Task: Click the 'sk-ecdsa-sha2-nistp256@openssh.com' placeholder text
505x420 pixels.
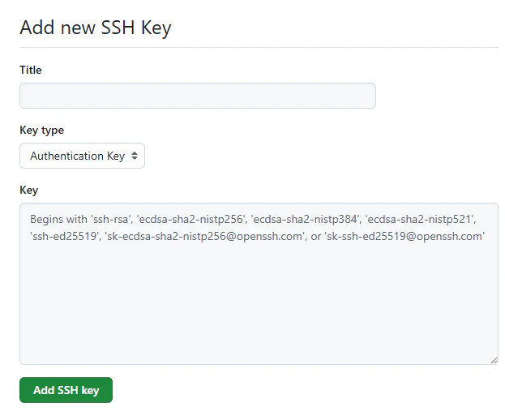Action: [x=205, y=236]
